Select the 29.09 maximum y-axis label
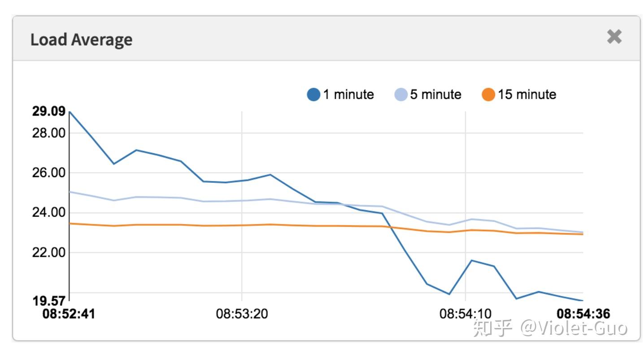 pos(48,111)
